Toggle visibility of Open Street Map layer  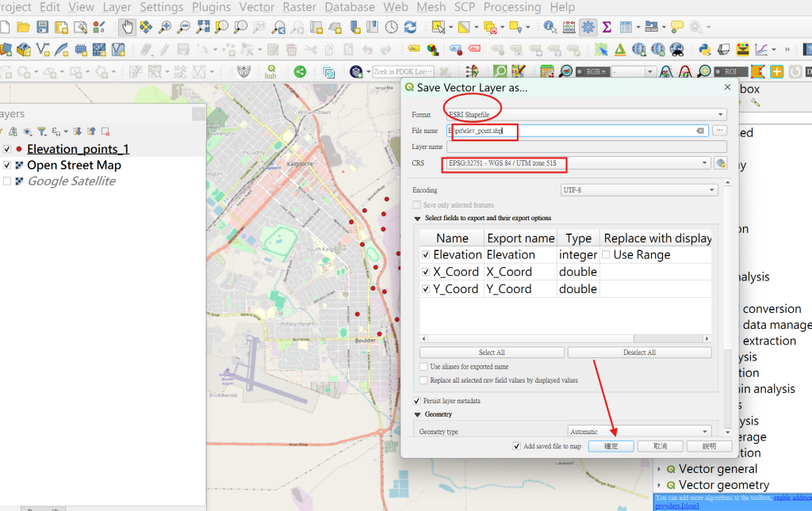tap(7, 165)
